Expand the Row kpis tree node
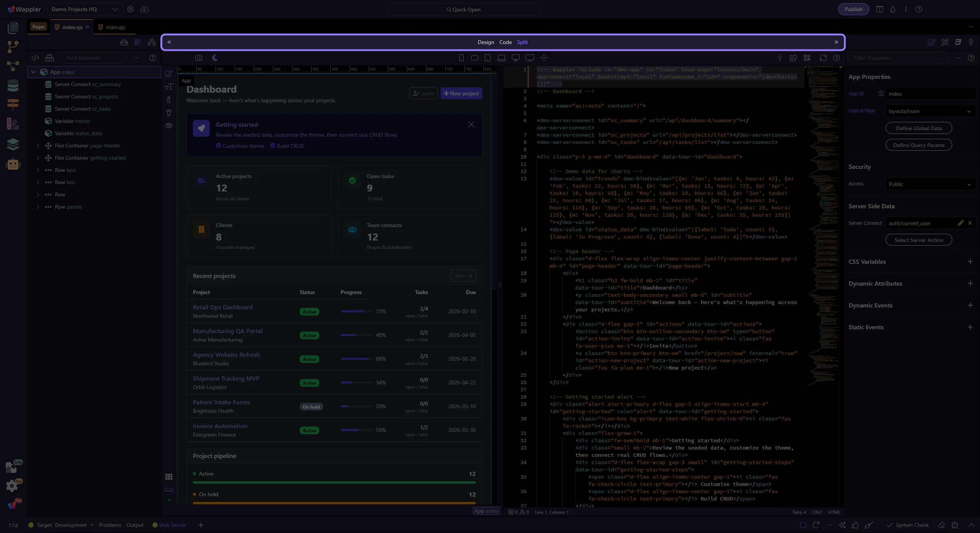The image size is (980, 533). point(38,170)
